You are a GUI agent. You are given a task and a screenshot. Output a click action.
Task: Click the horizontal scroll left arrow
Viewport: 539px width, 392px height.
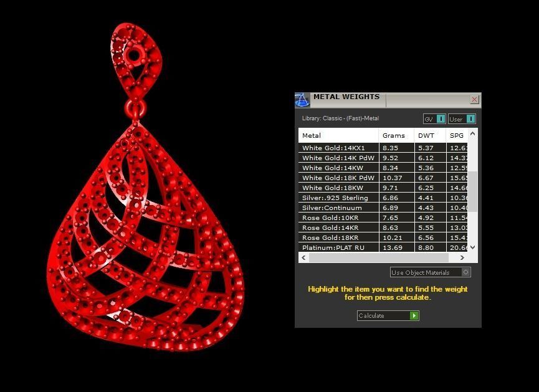(303, 257)
